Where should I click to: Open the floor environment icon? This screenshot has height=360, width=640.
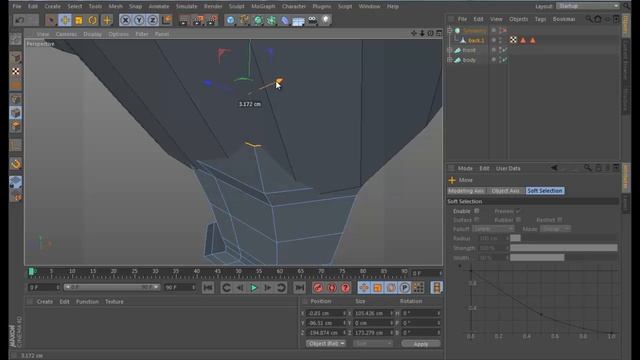(298, 20)
